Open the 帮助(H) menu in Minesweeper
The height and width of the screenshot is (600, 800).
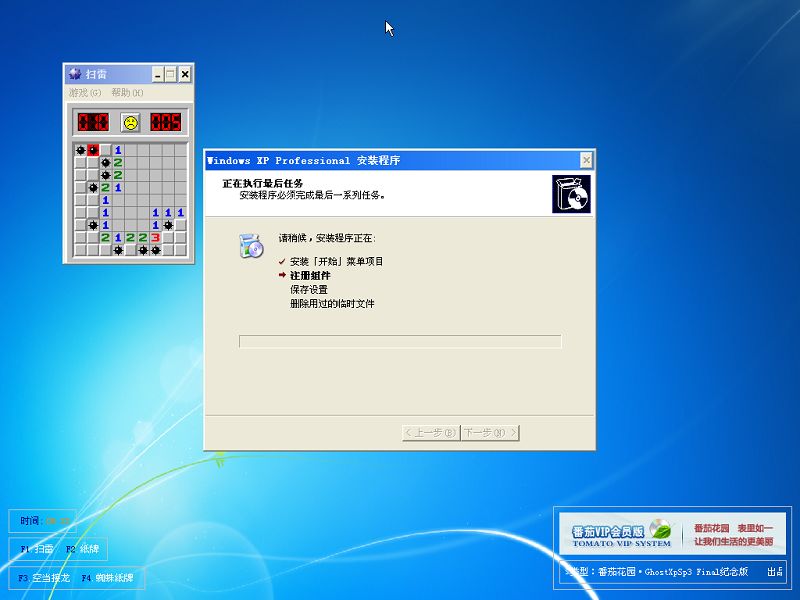[x=127, y=93]
